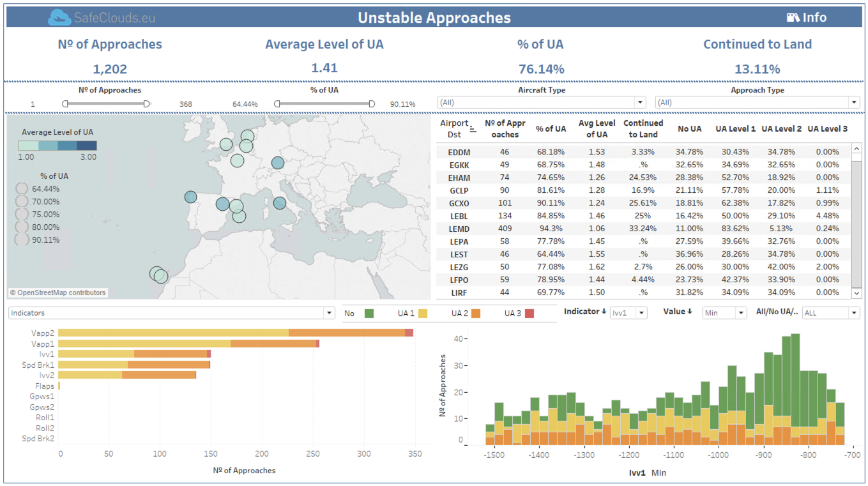868x486 pixels.
Task: Open the Aircraft Type dropdown
Action: pos(542,102)
